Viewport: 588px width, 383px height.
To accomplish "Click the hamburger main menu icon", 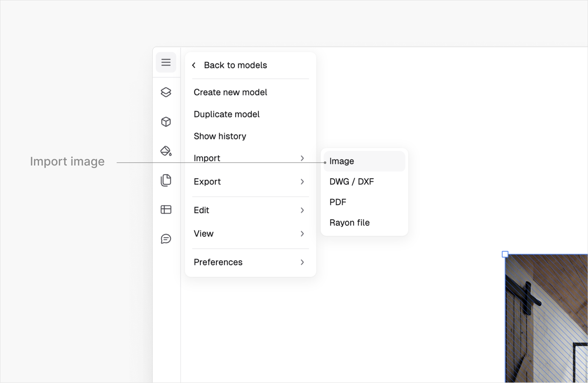I will tap(166, 62).
